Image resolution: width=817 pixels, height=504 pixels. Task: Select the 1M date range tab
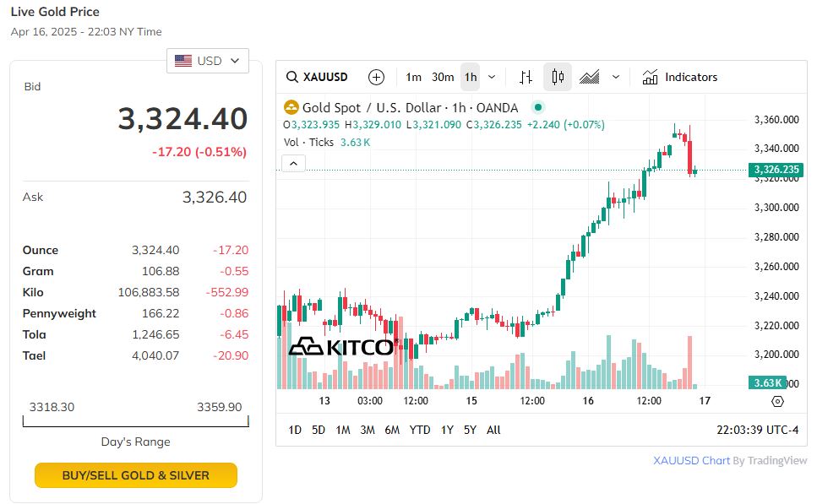click(342, 430)
